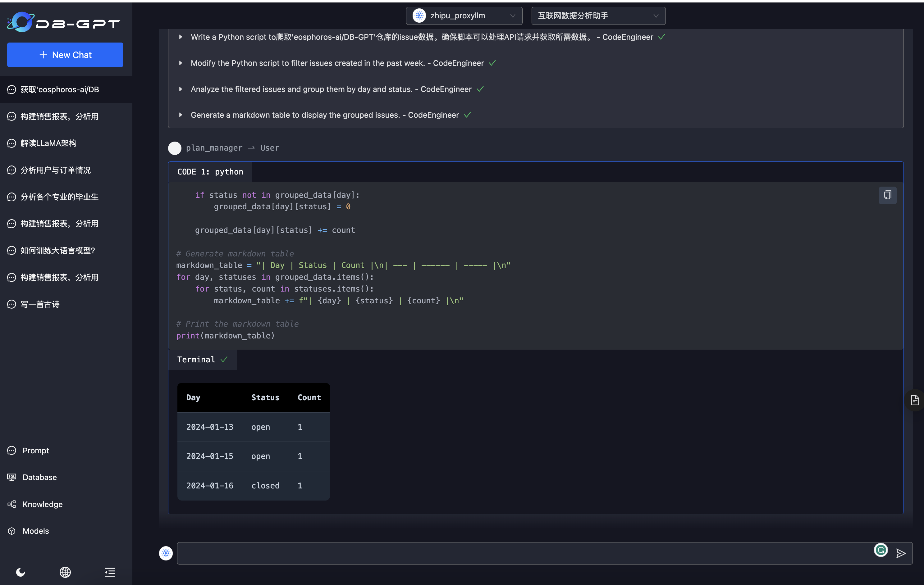Select the CODE 1: python tab
The height and width of the screenshot is (585, 924).
210,172
